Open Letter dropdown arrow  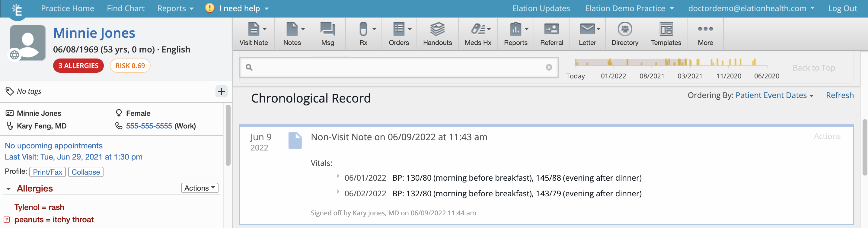coord(598,29)
